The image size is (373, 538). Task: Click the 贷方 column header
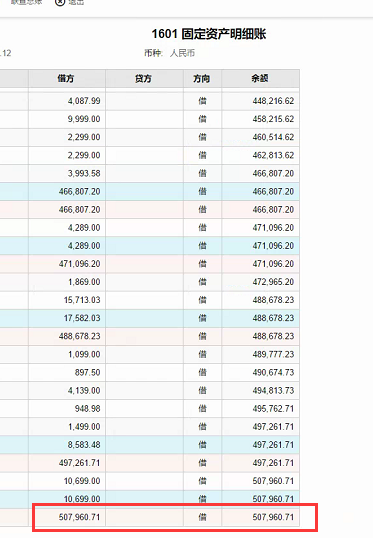[144, 79]
